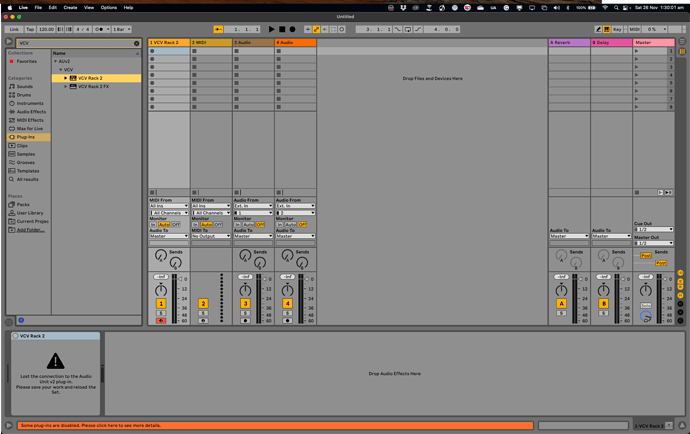Screen dimensions: 690x434
Task: Open the View menu
Action: [89, 7]
